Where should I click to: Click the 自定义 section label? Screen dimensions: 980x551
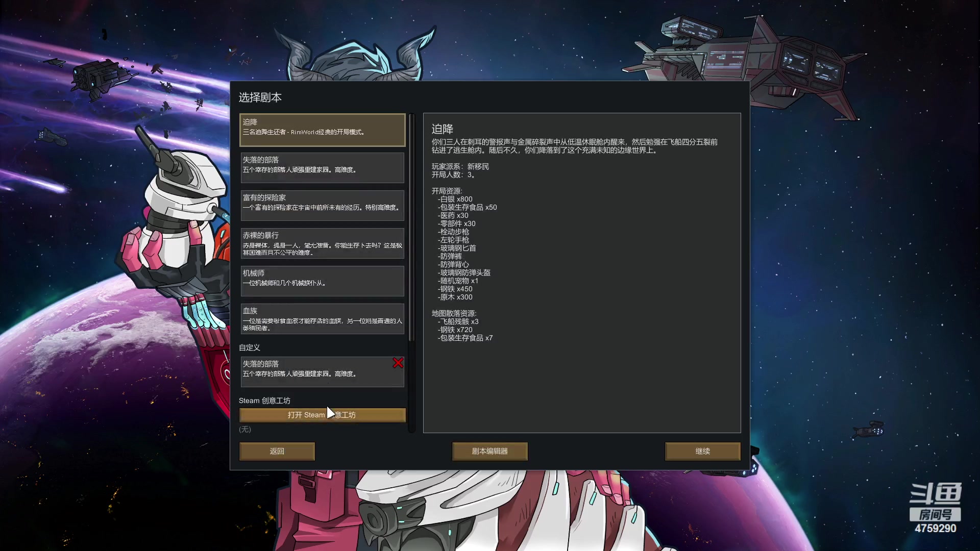[x=250, y=347]
